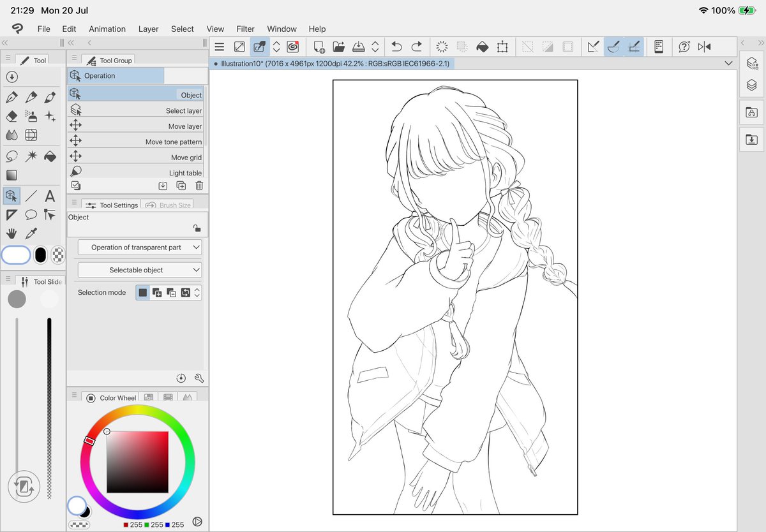Choose the Eyedropper tool
766x532 pixels.
31,233
